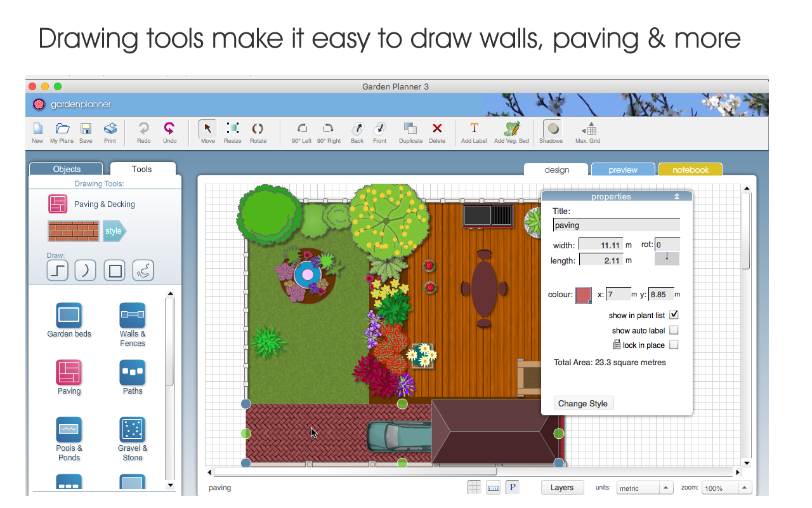The image size is (812, 508).
Task: Click the width field showing 11.11
Action: tap(600, 245)
